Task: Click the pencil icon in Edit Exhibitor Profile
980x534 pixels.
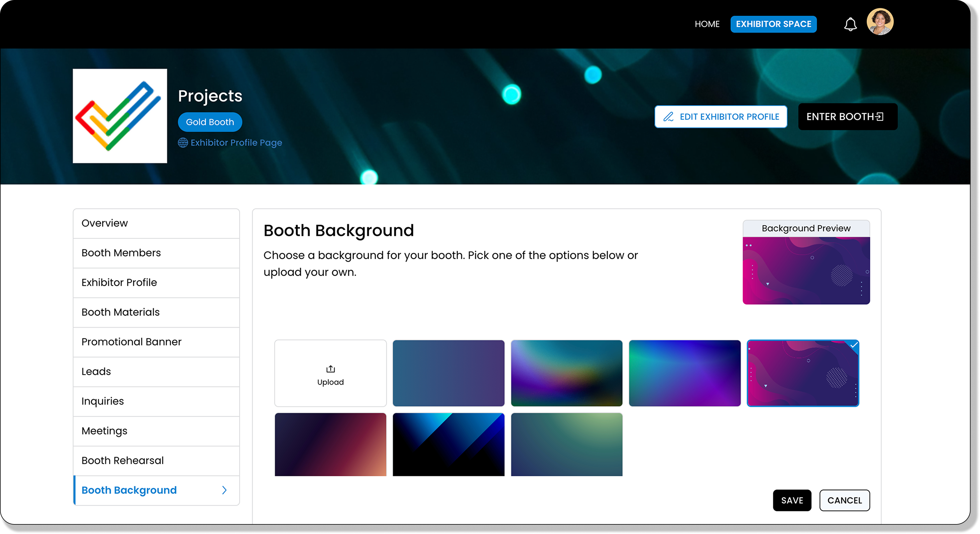Action: click(x=668, y=117)
